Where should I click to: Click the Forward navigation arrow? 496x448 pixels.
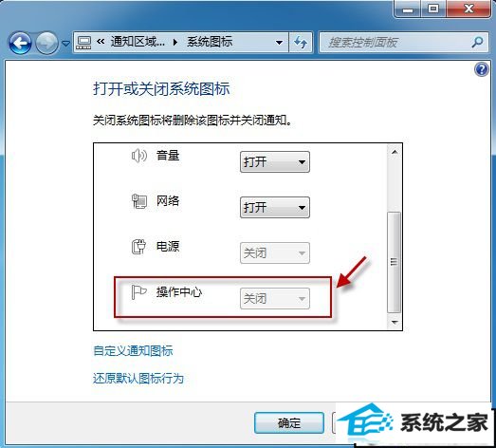pyautogui.click(x=46, y=43)
